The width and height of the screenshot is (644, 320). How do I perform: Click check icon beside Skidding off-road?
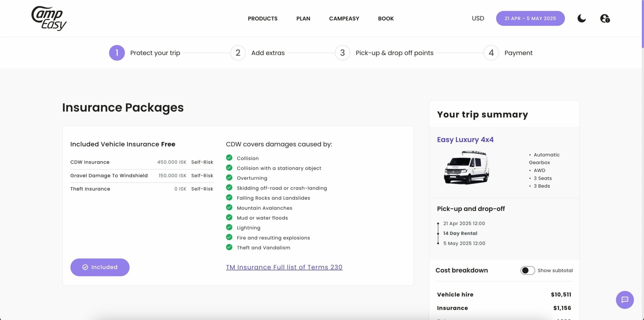click(229, 187)
